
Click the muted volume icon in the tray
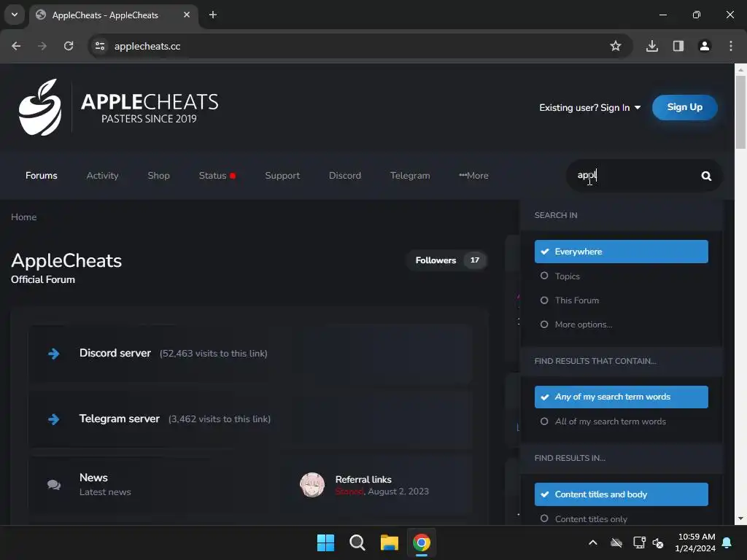click(x=658, y=542)
